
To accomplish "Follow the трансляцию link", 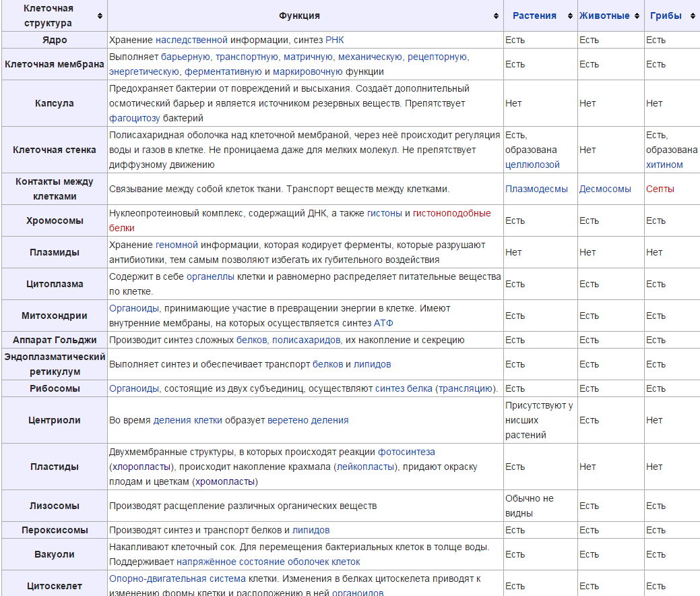I will coord(466,388).
